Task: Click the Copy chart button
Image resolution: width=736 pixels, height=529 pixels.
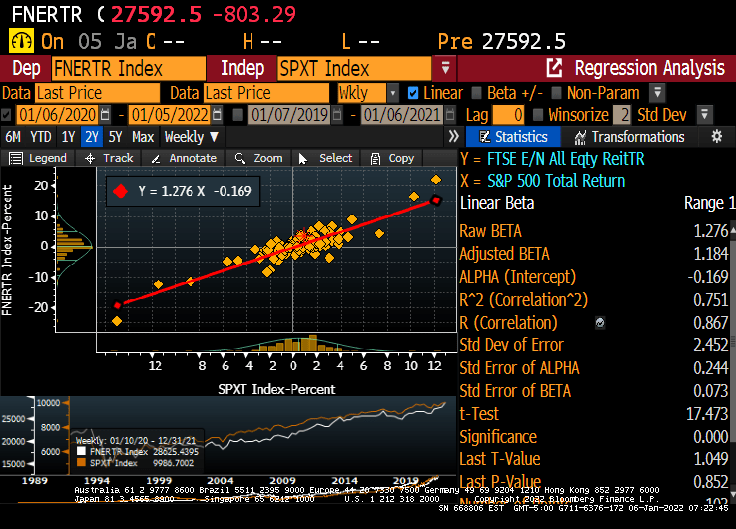Action: [392, 158]
